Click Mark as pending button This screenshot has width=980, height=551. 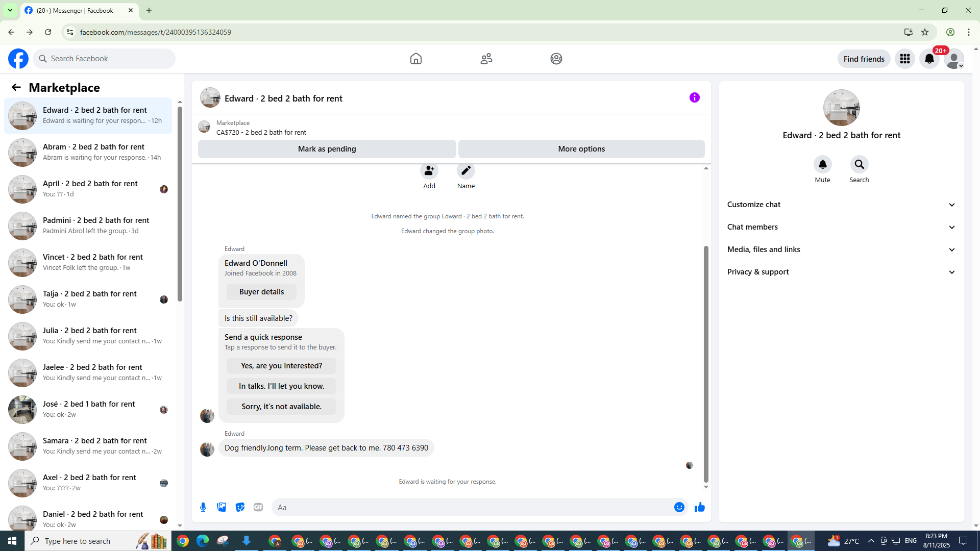click(x=327, y=149)
